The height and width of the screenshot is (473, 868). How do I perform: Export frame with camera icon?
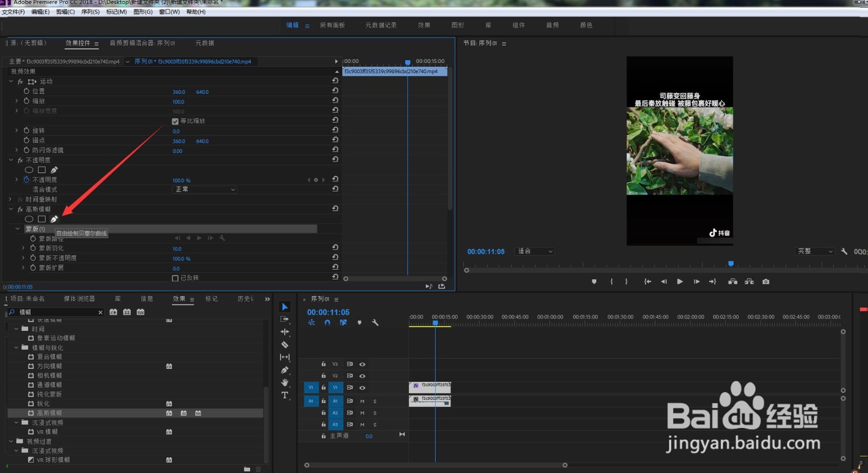[x=766, y=282]
